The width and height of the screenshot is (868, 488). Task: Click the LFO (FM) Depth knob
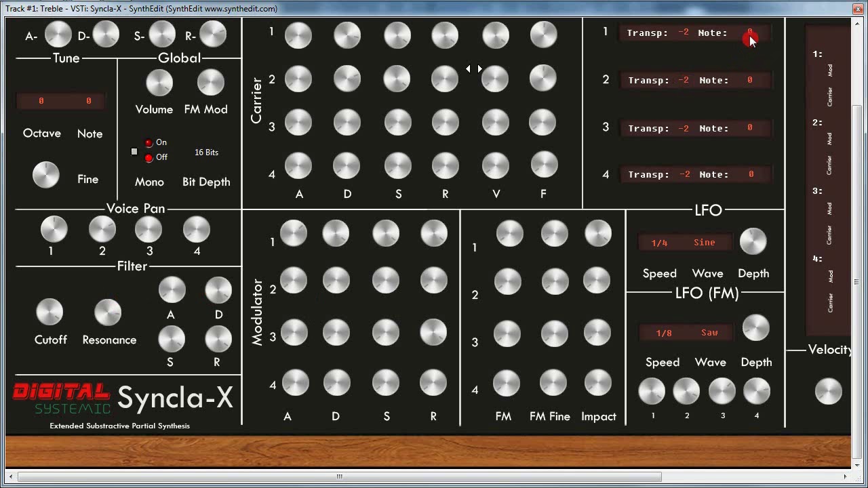click(755, 328)
